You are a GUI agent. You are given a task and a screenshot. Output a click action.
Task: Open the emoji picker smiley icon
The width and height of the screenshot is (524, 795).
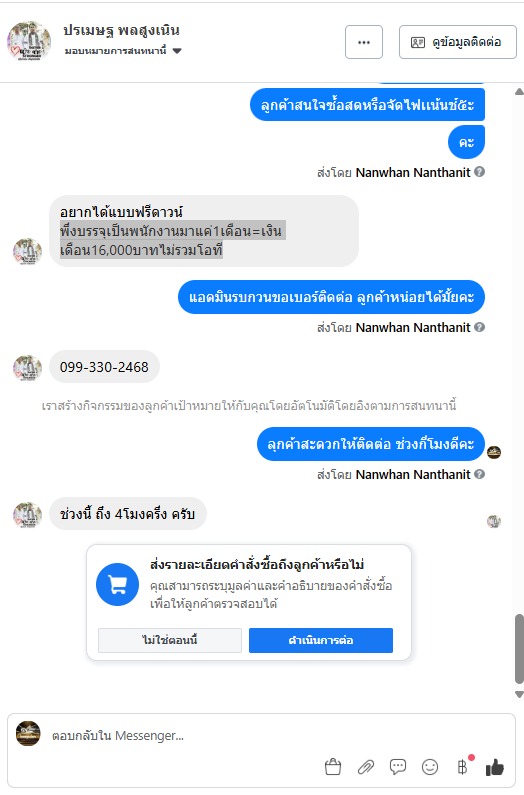tap(430, 767)
